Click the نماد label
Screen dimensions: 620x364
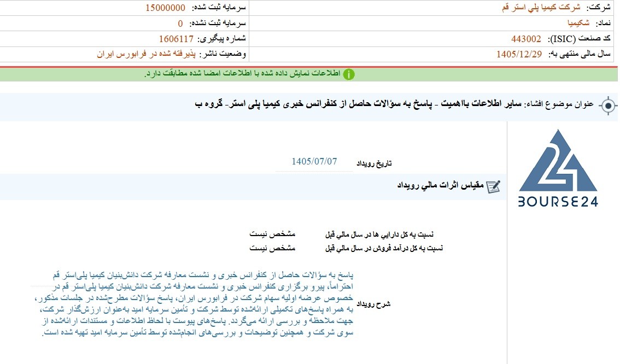coord(603,23)
